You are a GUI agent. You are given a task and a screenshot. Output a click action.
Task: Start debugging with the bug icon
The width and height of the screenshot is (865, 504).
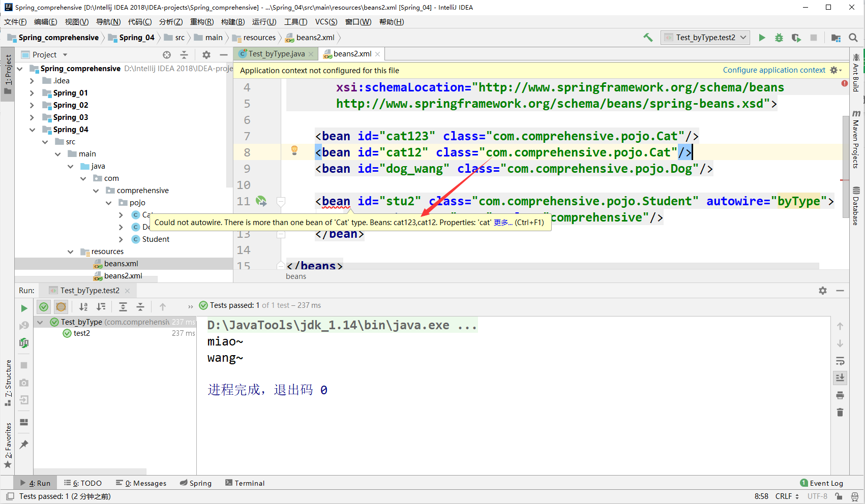click(779, 38)
